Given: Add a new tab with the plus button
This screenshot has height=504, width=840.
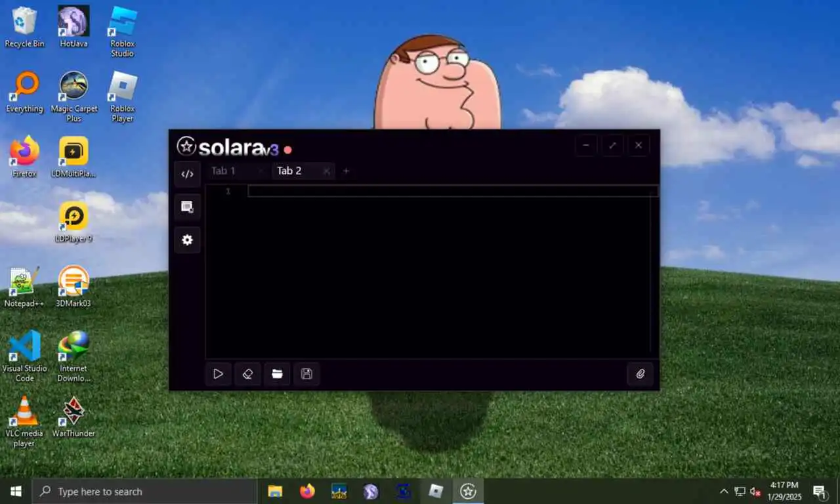Looking at the screenshot, I should (346, 171).
